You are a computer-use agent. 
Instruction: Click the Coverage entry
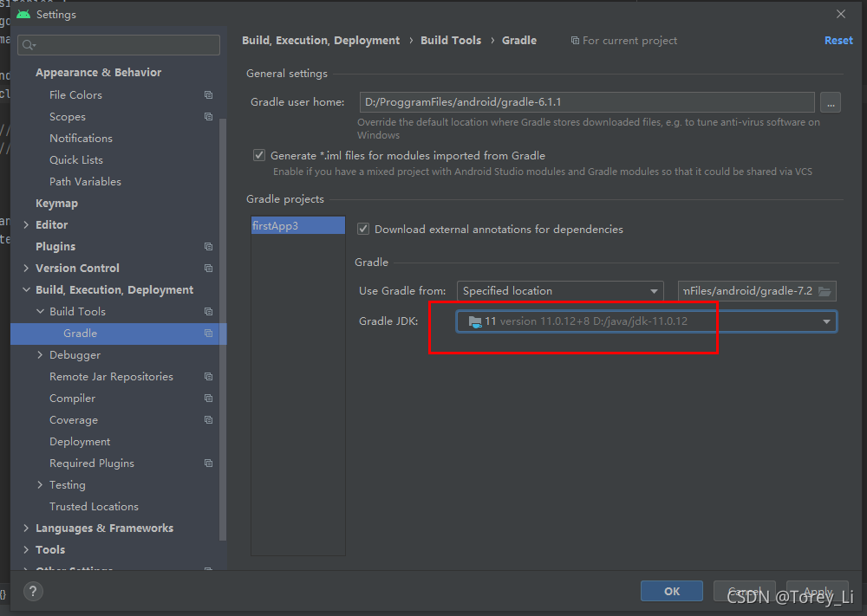pyautogui.click(x=74, y=420)
